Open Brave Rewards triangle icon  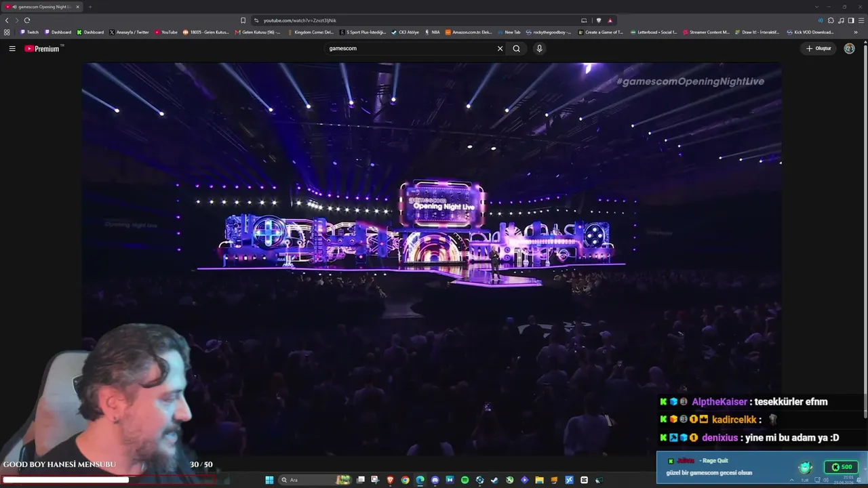(x=610, y=20)
